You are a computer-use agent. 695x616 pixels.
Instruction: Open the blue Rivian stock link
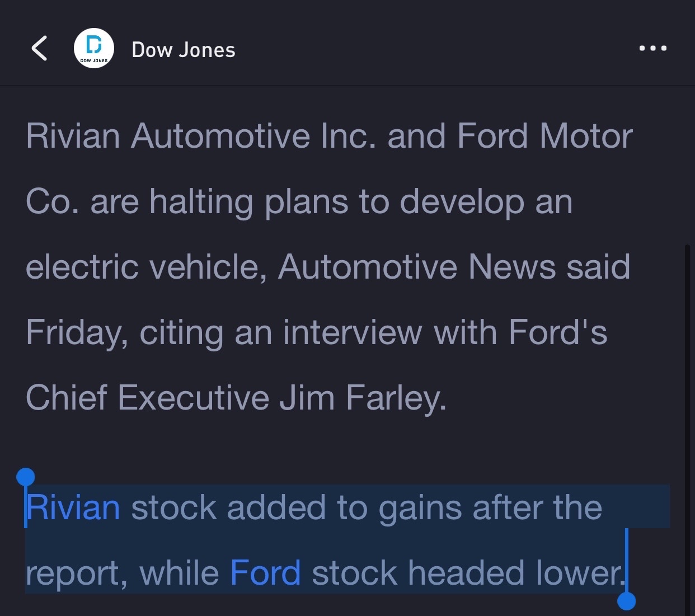pyautogui.click(x=73, y=507)
